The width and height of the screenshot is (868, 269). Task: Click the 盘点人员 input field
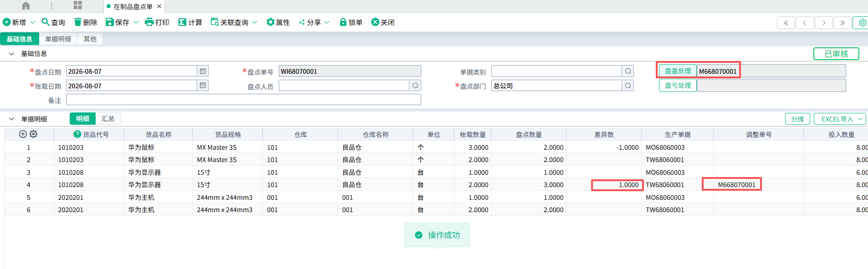(344, 86)
